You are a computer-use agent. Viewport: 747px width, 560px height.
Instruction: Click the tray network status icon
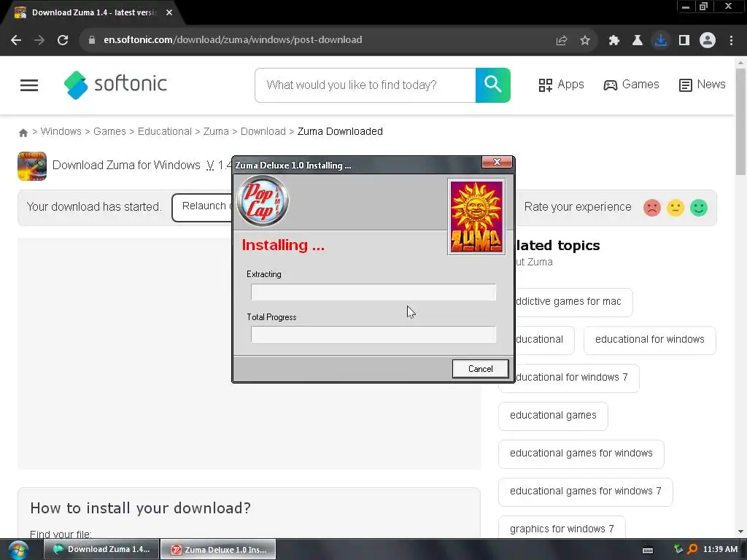(x=678, y=549)
